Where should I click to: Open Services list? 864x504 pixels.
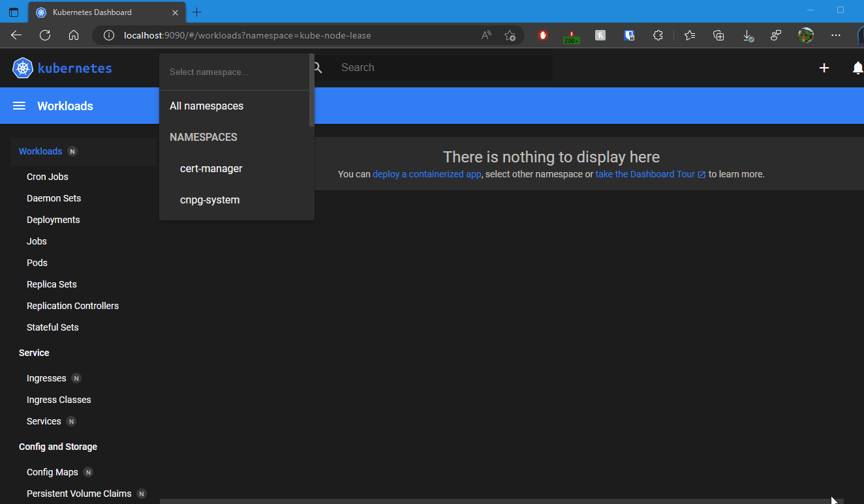click(44, 421)
